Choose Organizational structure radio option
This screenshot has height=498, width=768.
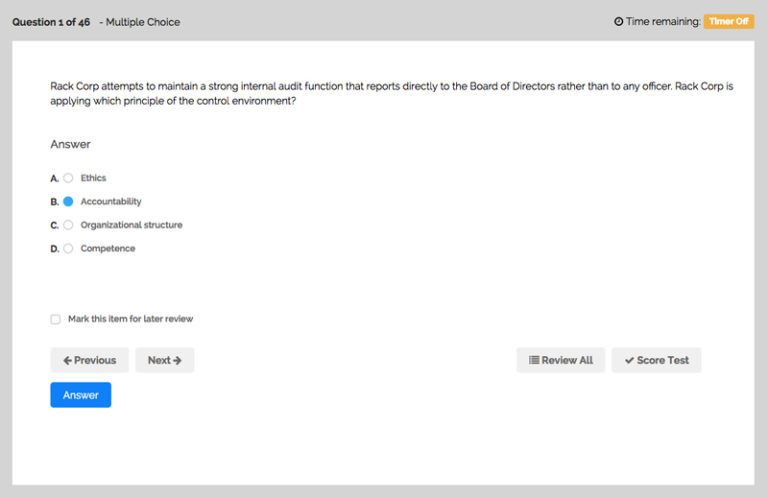tap(68, 225)
